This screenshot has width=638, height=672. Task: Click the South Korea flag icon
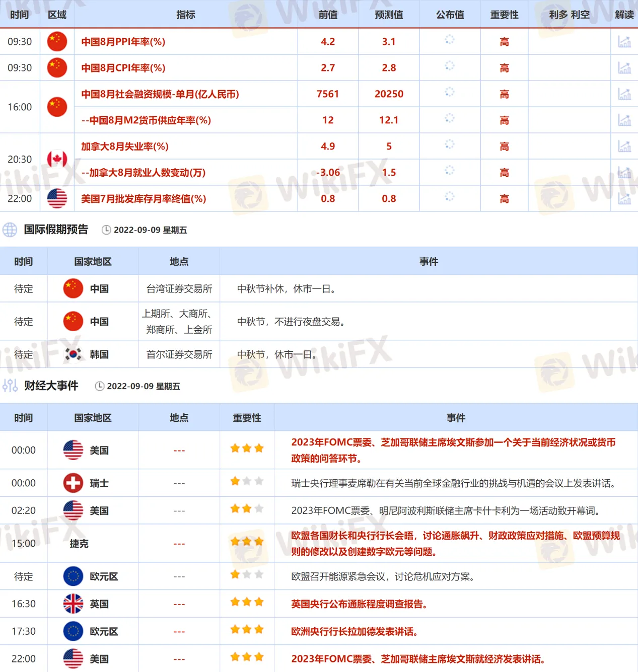tap(73, 354)
